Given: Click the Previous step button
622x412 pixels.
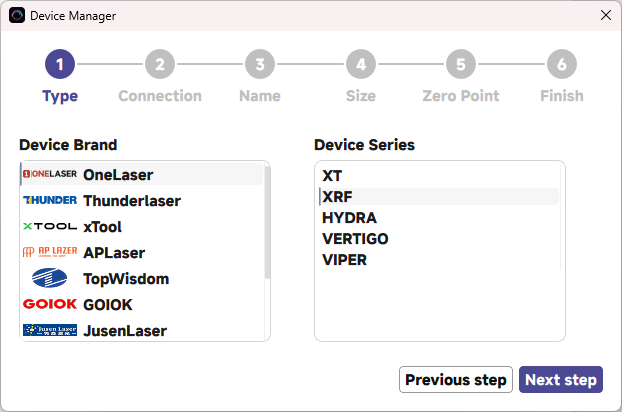Looking at the screenshot, I should point(456,379).
